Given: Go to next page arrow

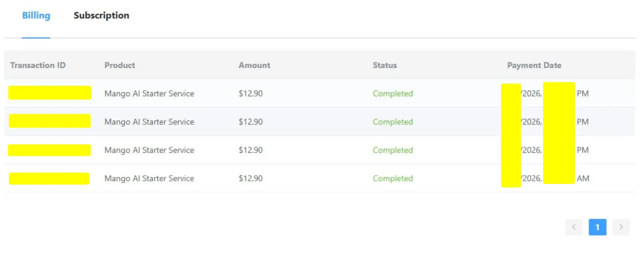Looking at the screenshot, I should [621, 227].
